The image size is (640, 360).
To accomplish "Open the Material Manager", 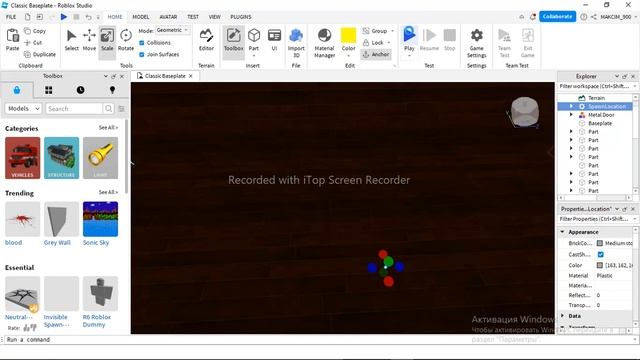I will click(x=324, y=43).
